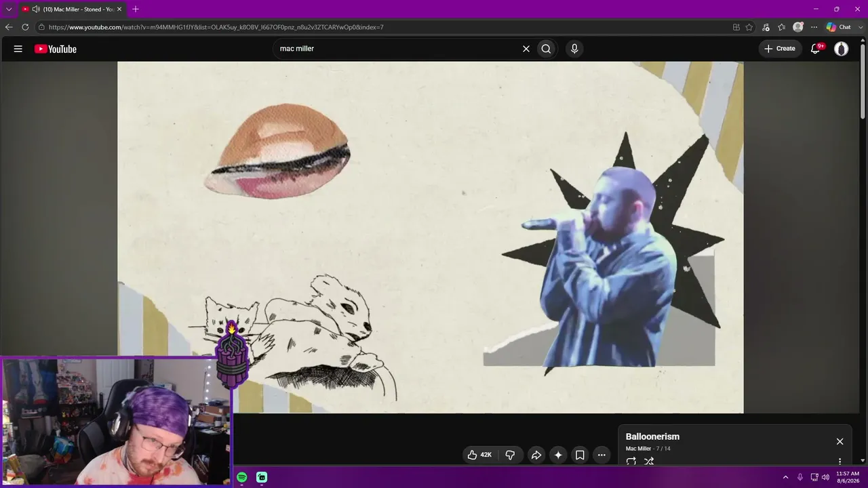Open a new browser tab
Screen dimensions: 868x488
(136, 9)
